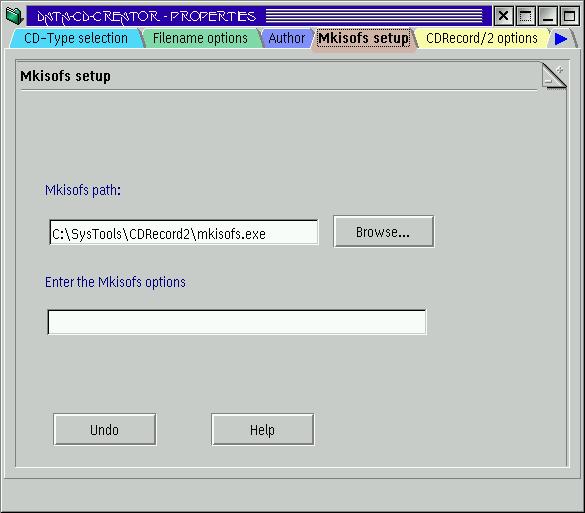
Task: Go to the Author tab
Action: (x=287, y=38)
